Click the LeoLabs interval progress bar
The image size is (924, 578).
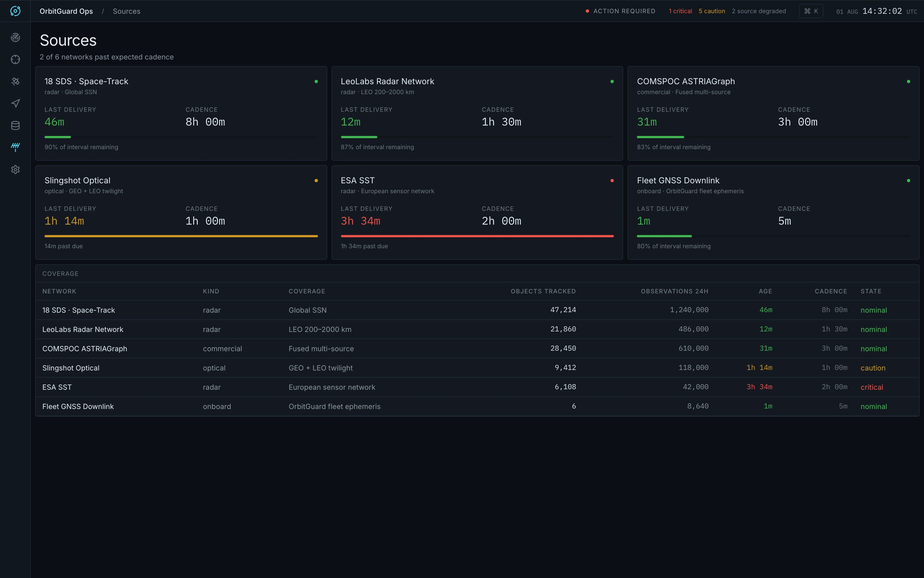pos(477,137)
